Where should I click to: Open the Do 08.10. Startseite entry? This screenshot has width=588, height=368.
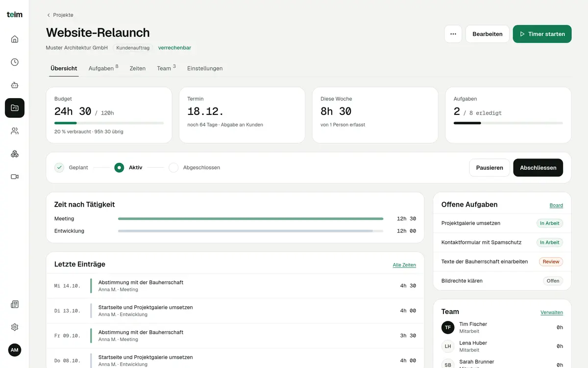[x=235, y=359]
